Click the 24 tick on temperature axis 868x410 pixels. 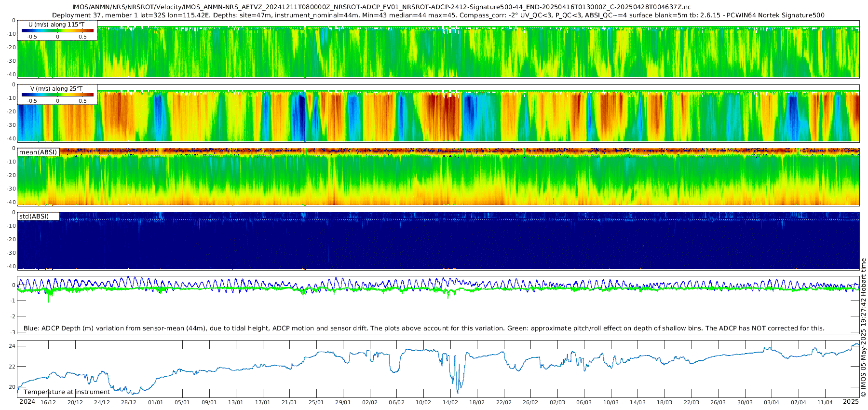[12, 346]
